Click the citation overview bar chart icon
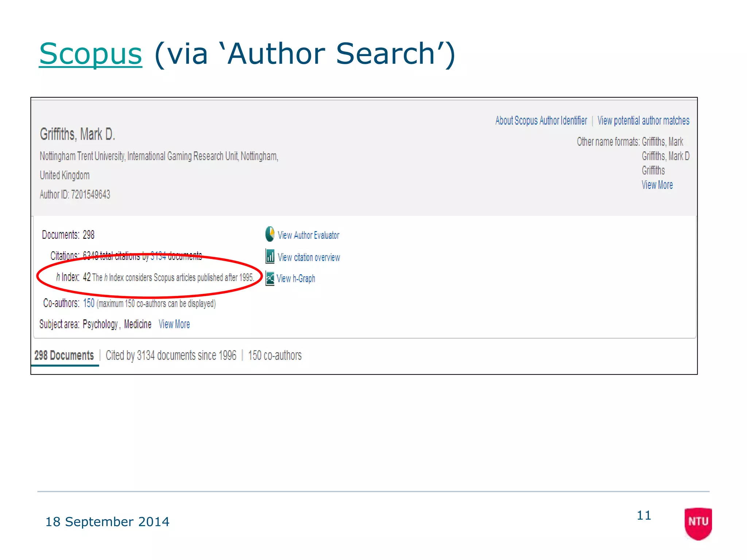The image size is (747, 560). tap(270, 256)
